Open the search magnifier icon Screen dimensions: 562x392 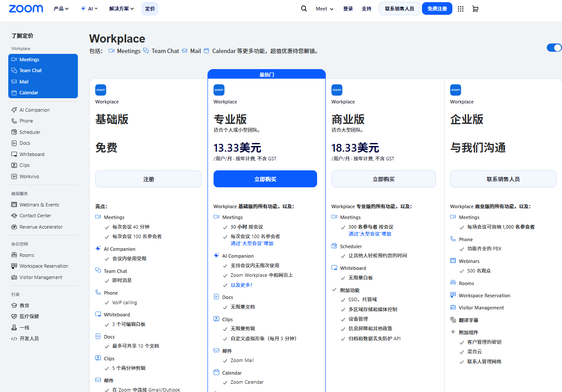[304, 9]
